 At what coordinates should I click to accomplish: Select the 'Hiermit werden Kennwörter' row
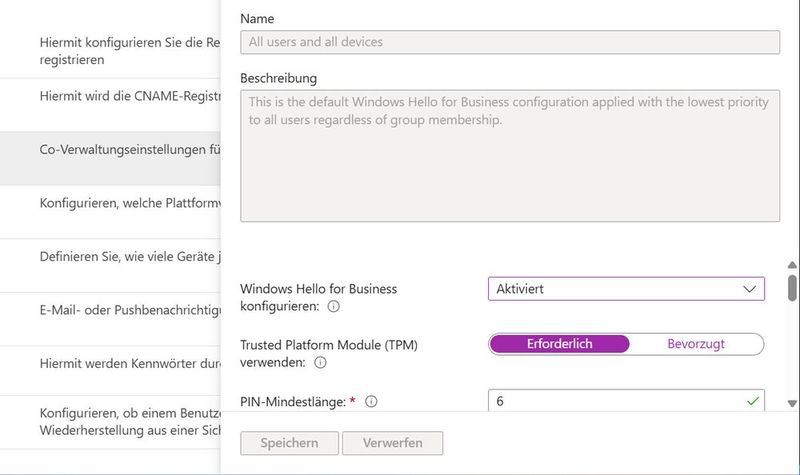coord(110,370)
